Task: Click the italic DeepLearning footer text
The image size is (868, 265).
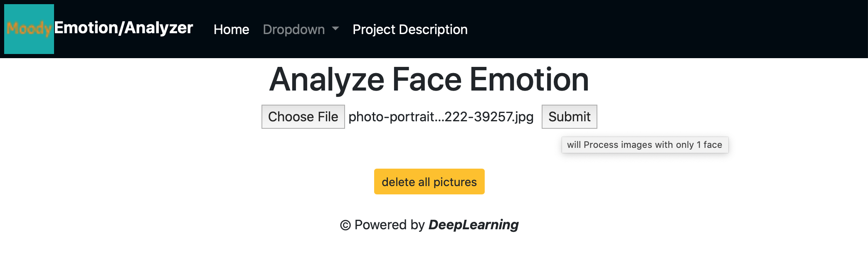Action: (x=473, y=225)
